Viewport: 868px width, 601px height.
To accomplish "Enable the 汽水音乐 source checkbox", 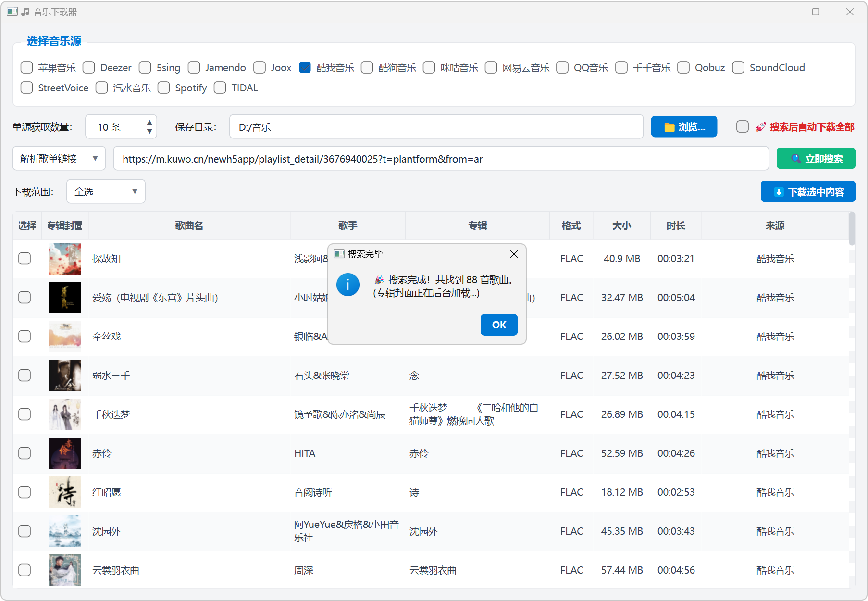I will pyautogui.click(x=101, y=88).
